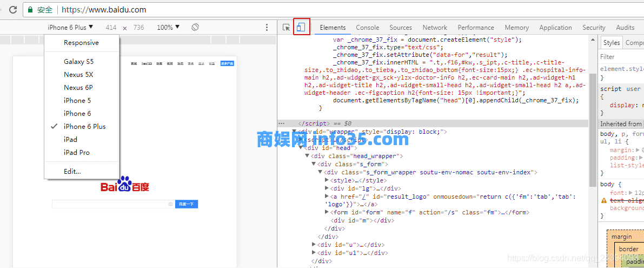Click the viewport width field showing 414

pyautogui.click(x=111, y=28)
